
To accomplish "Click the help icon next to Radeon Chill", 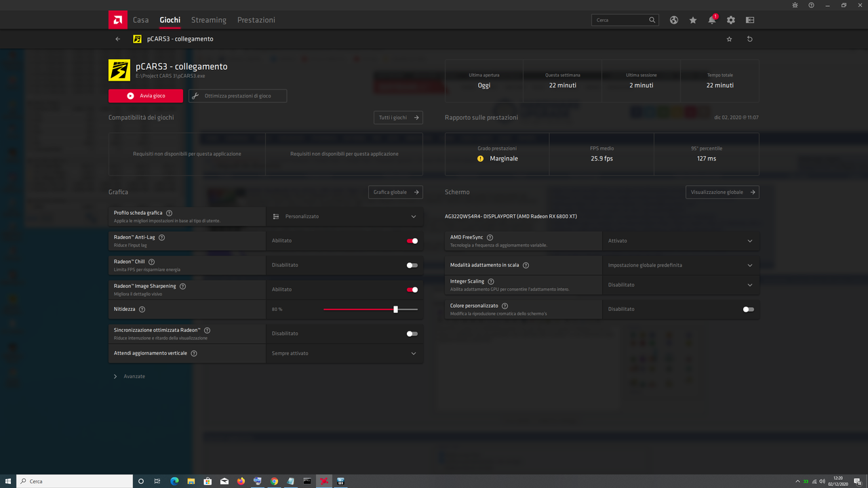I will click(x=151, y=261).
